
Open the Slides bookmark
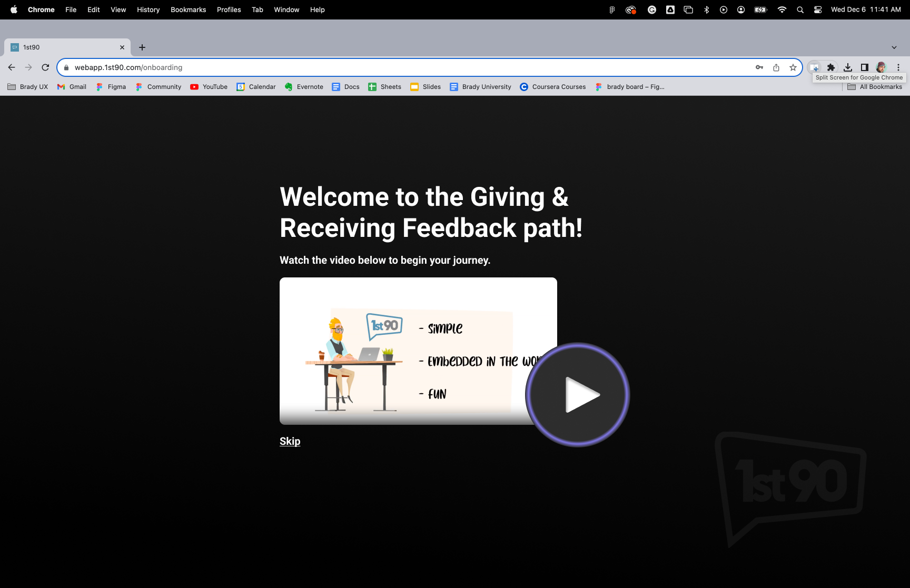[426, 87]
